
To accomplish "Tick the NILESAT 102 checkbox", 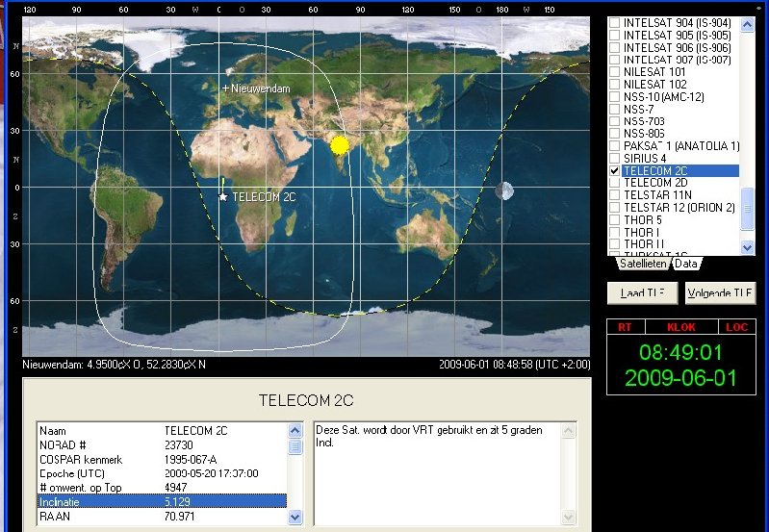I will [614, 85].
